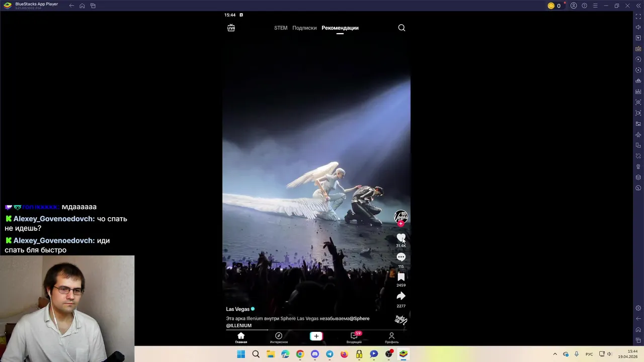Open the Las Vegas account name
This screenshot has height=362, width=644.
tap(237, 309)
